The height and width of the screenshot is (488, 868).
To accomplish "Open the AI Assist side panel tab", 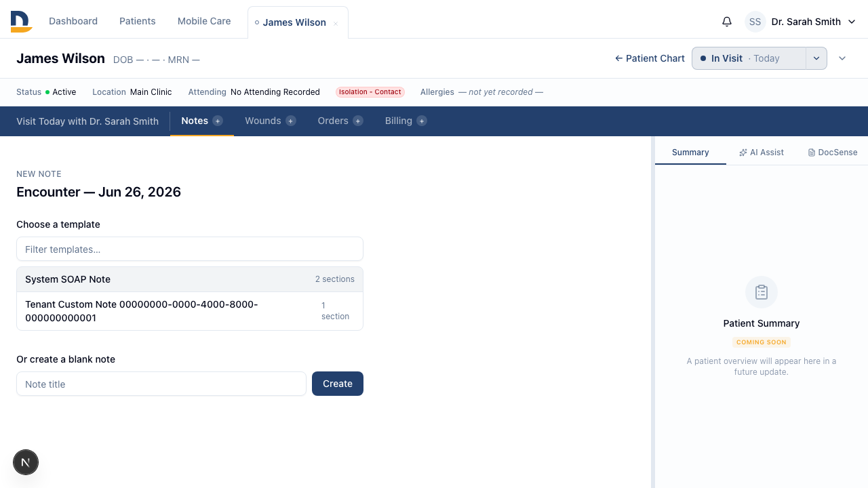I will [762, 152].
